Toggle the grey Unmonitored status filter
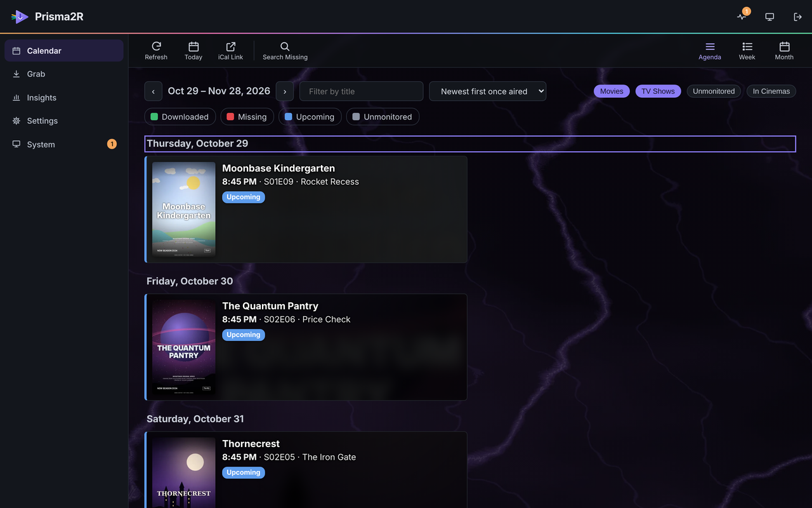Viewport: 812px width, 508px height. click(383, 117)
